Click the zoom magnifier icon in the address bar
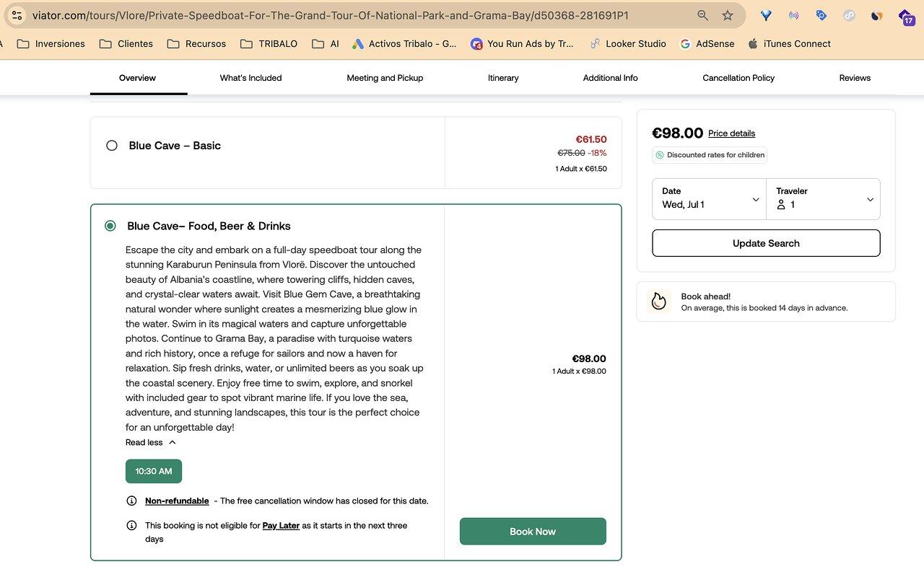This screenshot has height=585, width=924. (x=702, y=15)
